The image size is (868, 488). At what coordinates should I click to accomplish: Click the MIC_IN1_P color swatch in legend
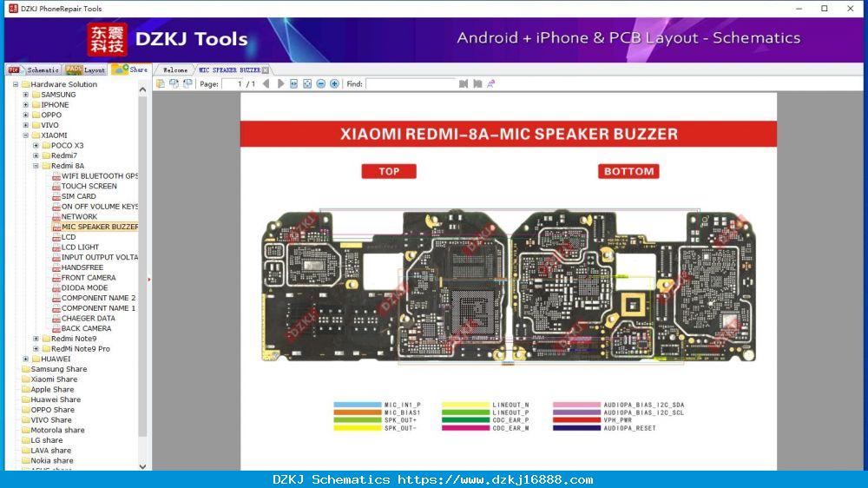tap(357, 405)
